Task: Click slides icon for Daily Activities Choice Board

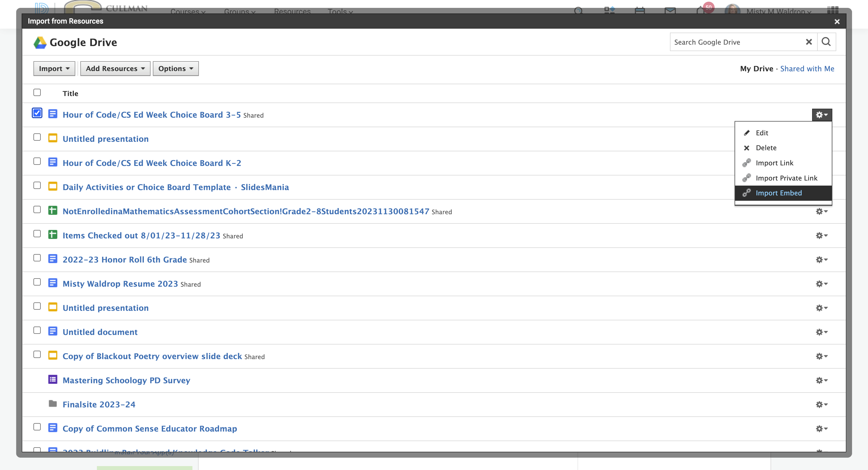Action: (53, 186)
